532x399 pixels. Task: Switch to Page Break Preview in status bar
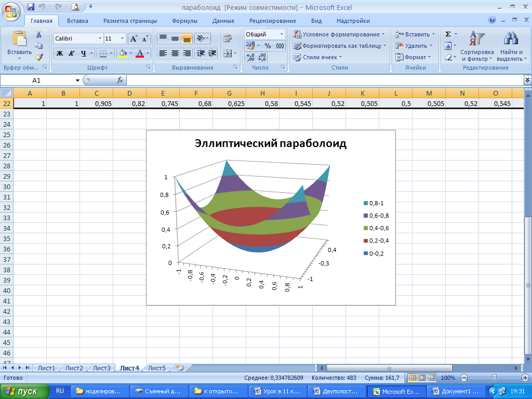[x=432, y=378]
